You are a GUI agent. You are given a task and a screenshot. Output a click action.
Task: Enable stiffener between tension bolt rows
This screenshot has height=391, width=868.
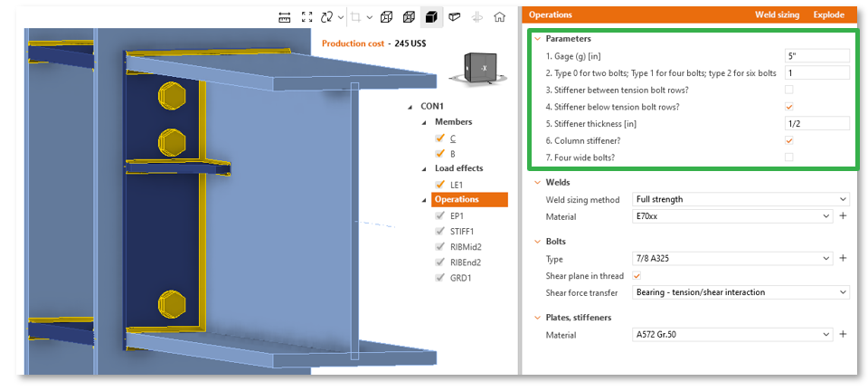789,90
